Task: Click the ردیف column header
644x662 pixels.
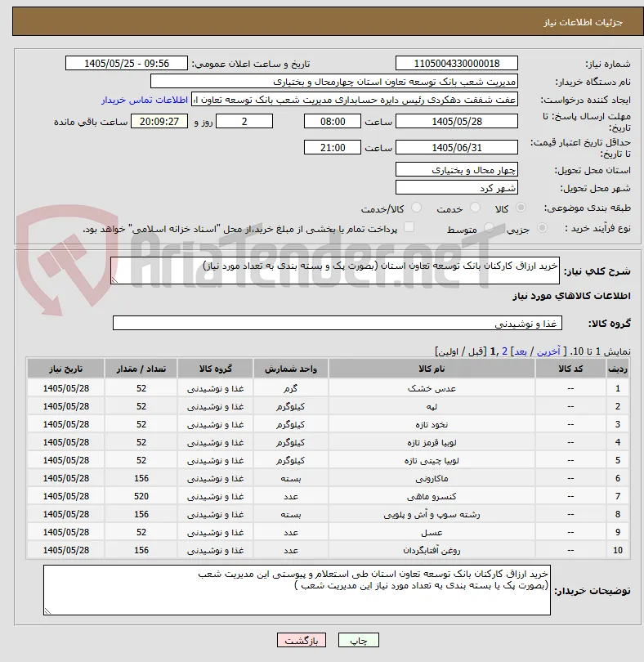Action: tap(617, 369)
